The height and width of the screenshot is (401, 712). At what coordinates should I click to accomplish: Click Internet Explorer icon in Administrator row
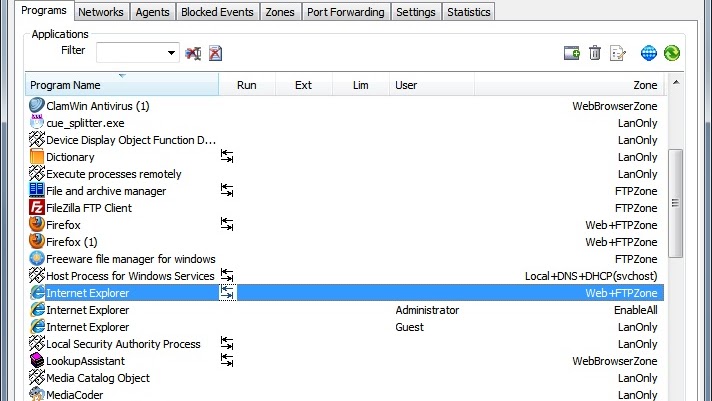coord(37,310)
